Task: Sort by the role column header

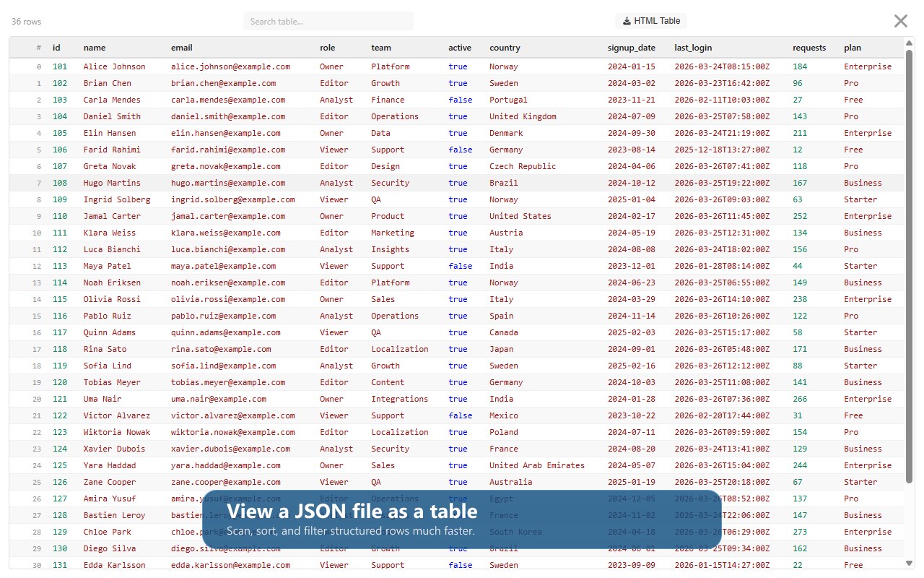Action: (328, 48)
